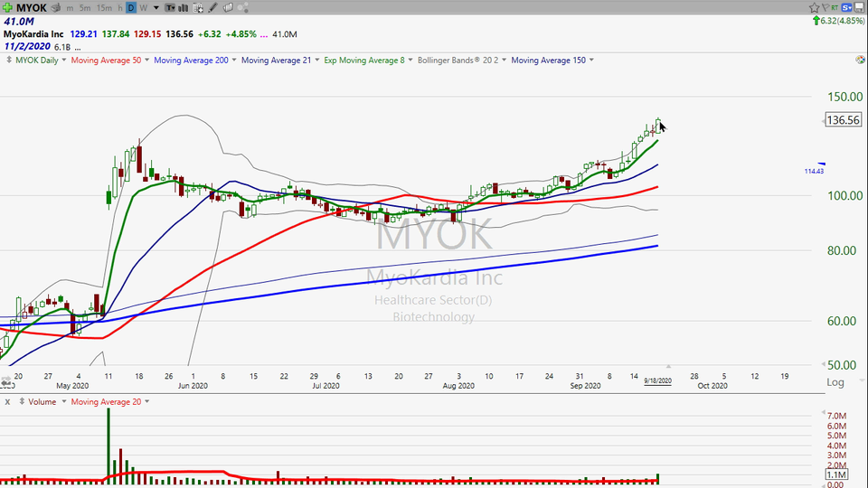Click the MYOK ticker symbol field
This screenshot has height=488, width=868.
click(32, 8)
